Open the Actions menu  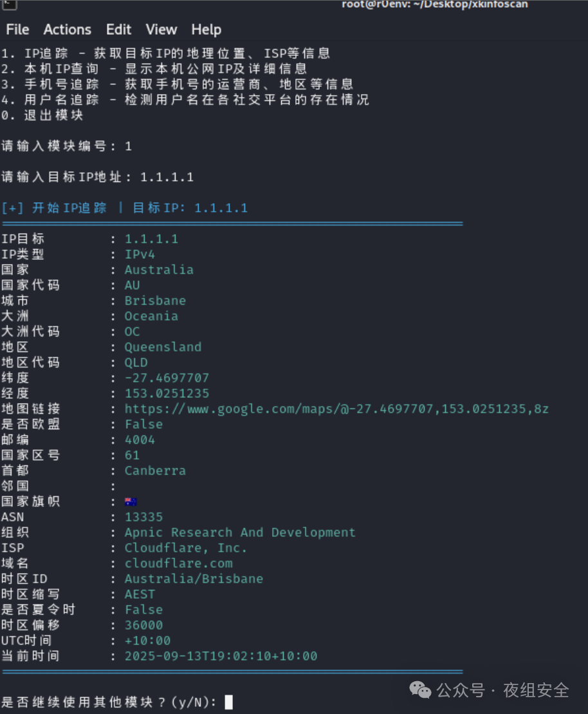click(x=67, y=30)
